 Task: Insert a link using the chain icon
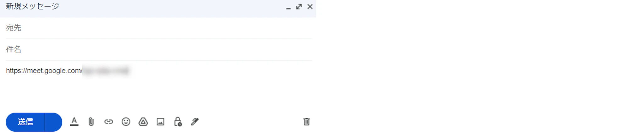tap(108, 122)
